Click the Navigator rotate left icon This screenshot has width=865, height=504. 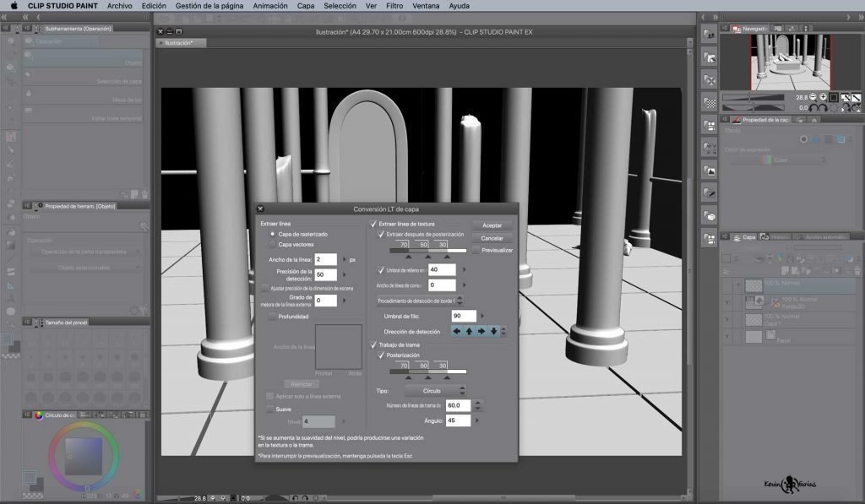[x=813, y=108]
